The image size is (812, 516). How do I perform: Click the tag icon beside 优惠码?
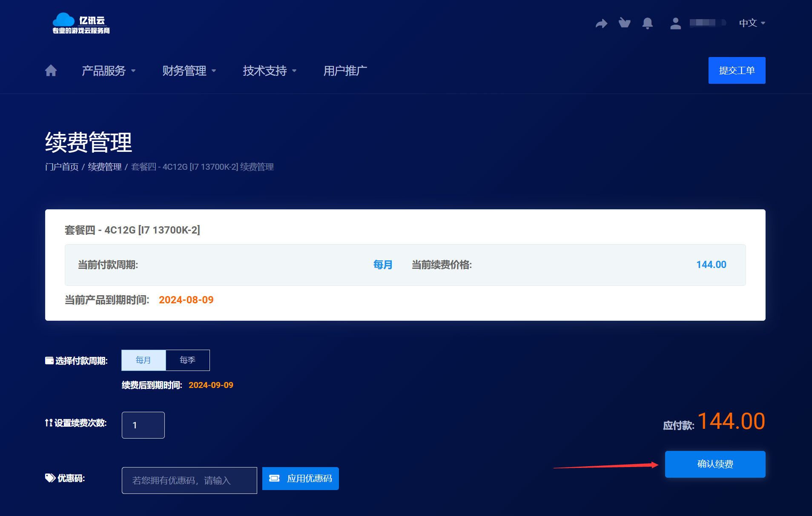[x=50, y=478]
